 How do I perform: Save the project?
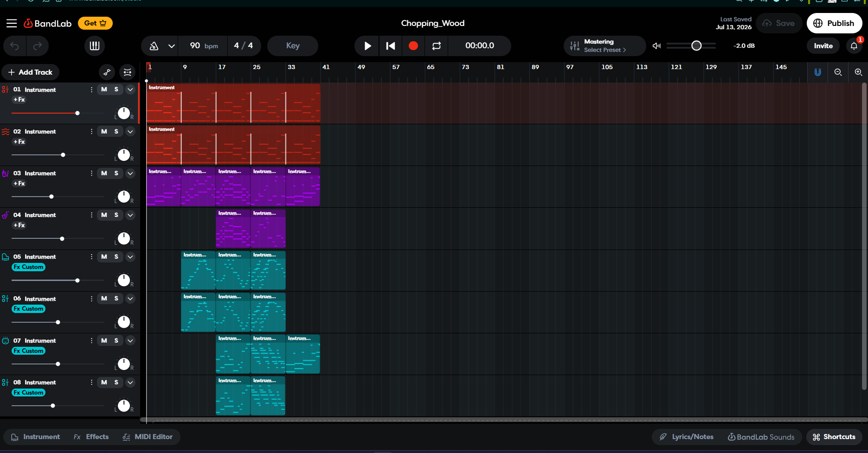tap(778, 23)
